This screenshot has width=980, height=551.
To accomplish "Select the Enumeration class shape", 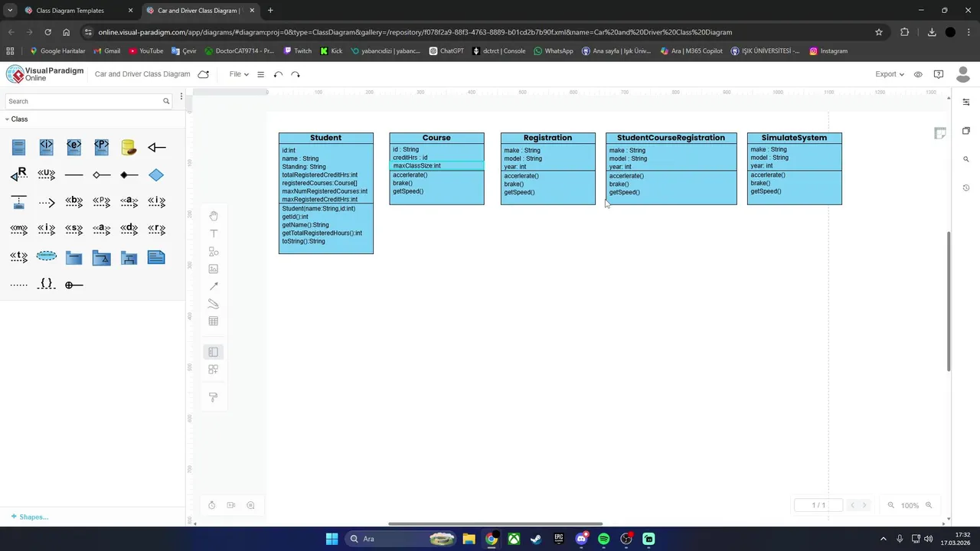I will [74, 147].
